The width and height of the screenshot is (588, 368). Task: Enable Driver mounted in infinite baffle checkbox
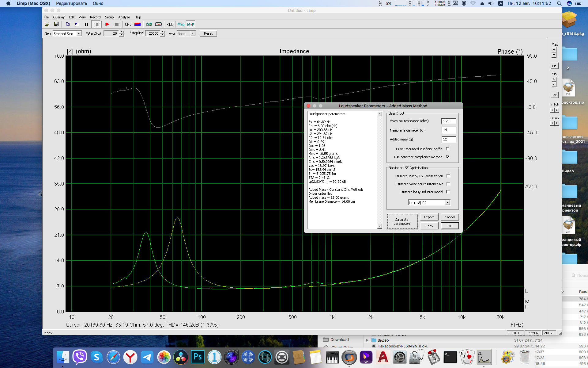click(x=448, y=149)
